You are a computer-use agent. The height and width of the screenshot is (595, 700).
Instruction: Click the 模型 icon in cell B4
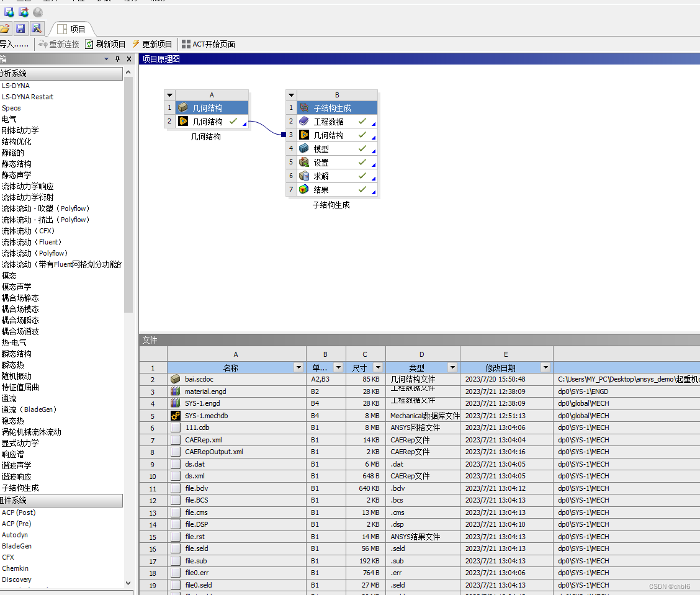(x=305, y=148)
